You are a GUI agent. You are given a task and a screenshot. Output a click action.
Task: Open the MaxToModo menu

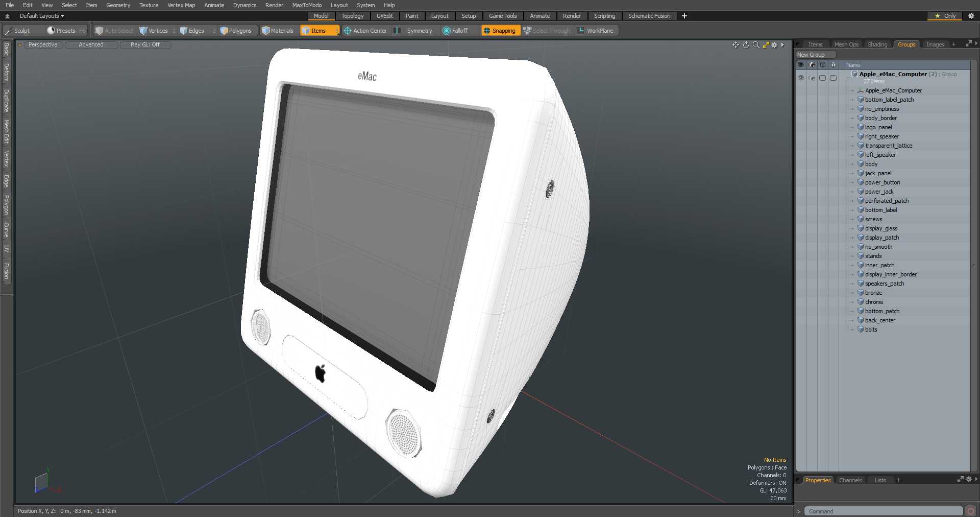[307, 5]
